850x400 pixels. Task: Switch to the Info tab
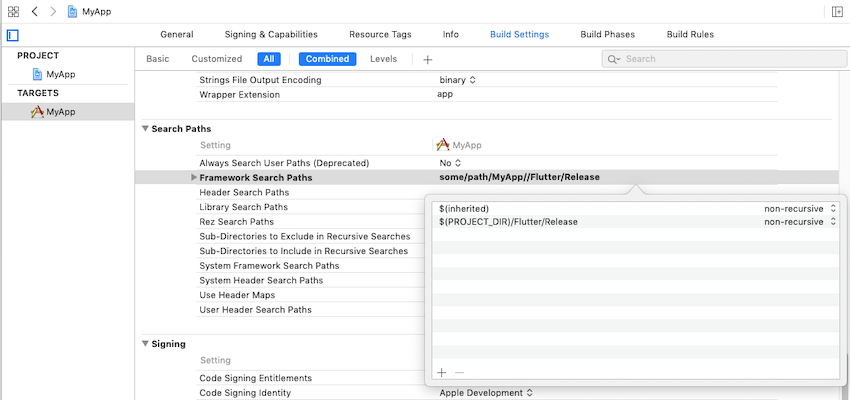pyautogui.click(x=450, y=34)
